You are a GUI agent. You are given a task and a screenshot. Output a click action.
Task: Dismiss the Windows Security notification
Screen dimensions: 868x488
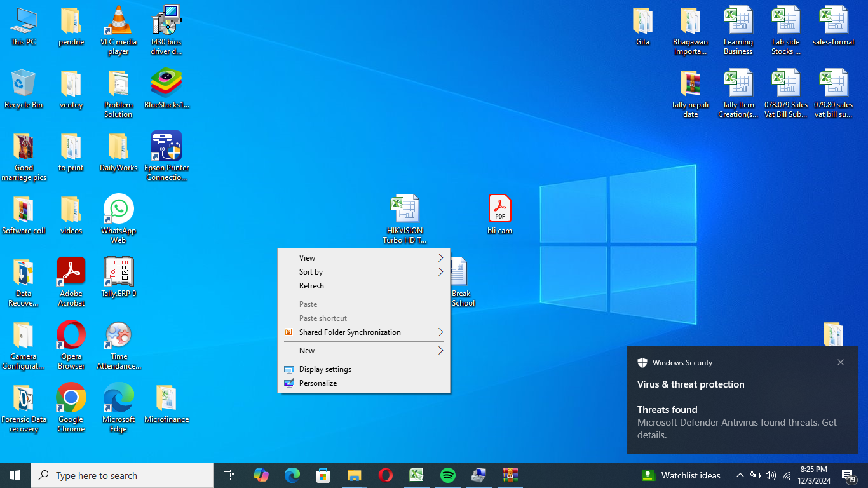tap(841, 362)
